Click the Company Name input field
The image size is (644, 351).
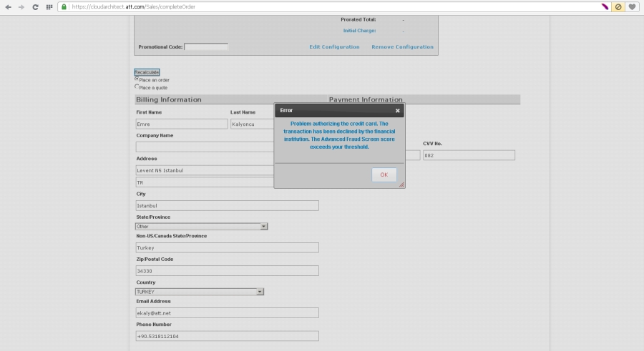[205, 147]
